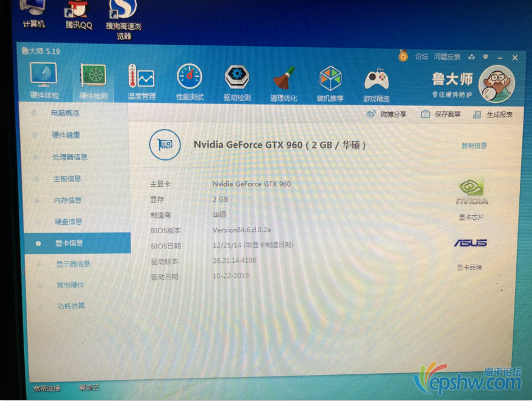
Task: Close the 鲁大师 window
Action: (514, 58)
